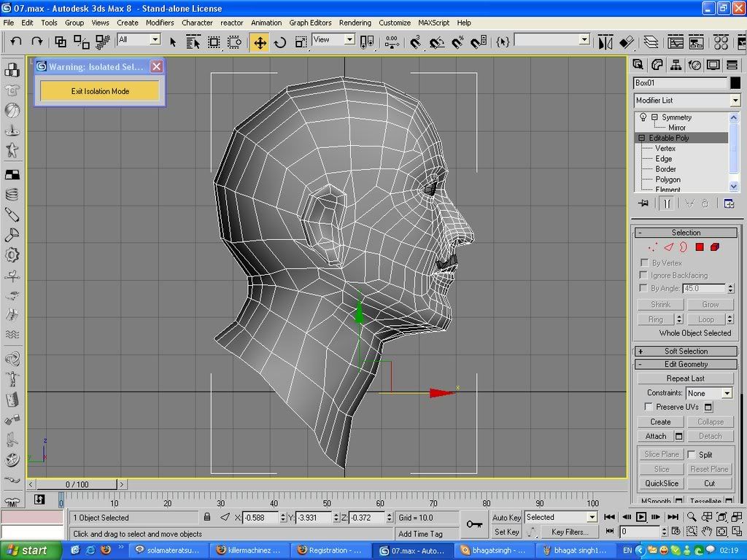Click the Exit Isolation Mode button
Screen dimensions: 747x560
pos(100,91)
